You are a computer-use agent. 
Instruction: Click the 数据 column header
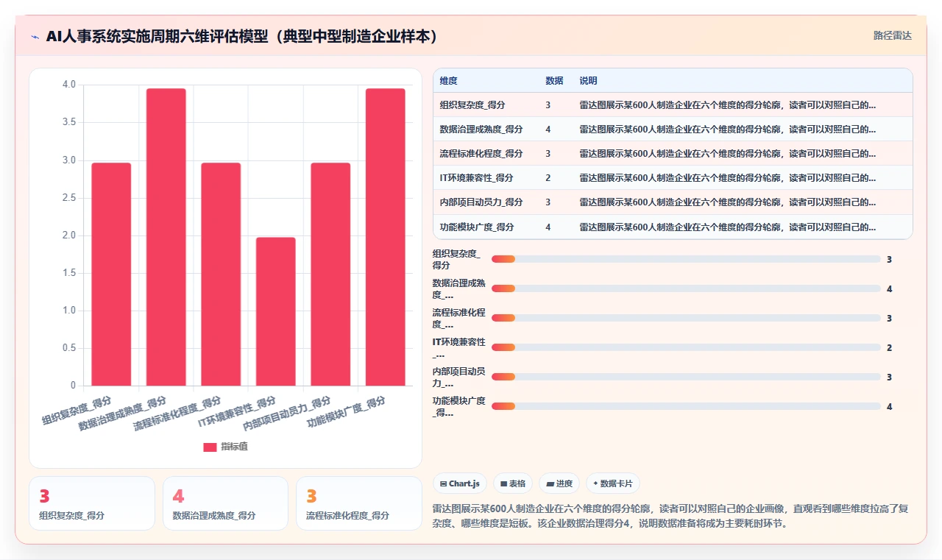pyautogui.click(x=554, y=81)
